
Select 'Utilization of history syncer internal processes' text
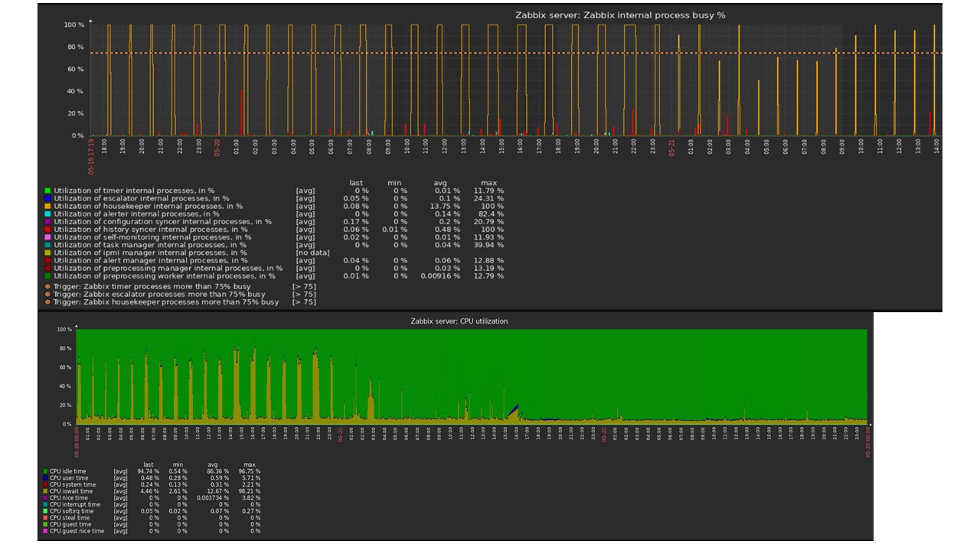(151, 229)
